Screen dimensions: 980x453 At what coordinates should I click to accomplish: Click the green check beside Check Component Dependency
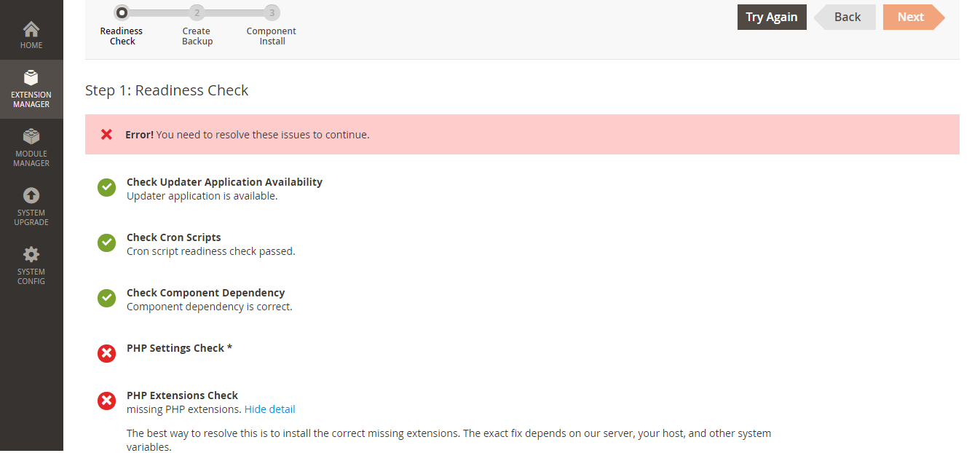pyautogui.click(x=106, y=298)
